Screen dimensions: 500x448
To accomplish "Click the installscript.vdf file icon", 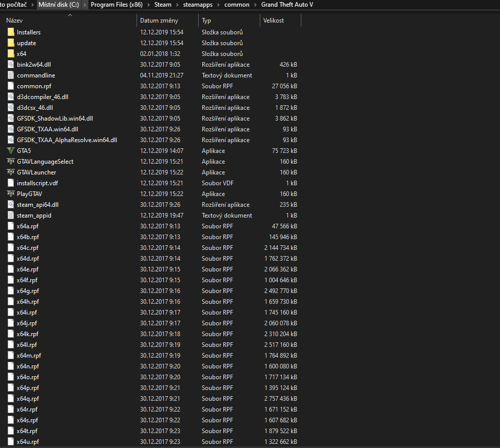I will (x=11, y=183).
